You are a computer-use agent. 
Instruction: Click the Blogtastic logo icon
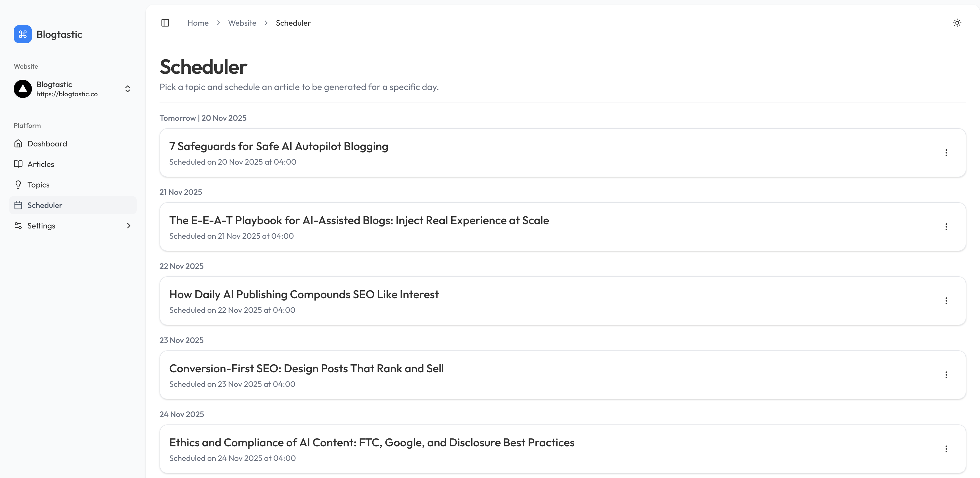[x=23, y=34]
